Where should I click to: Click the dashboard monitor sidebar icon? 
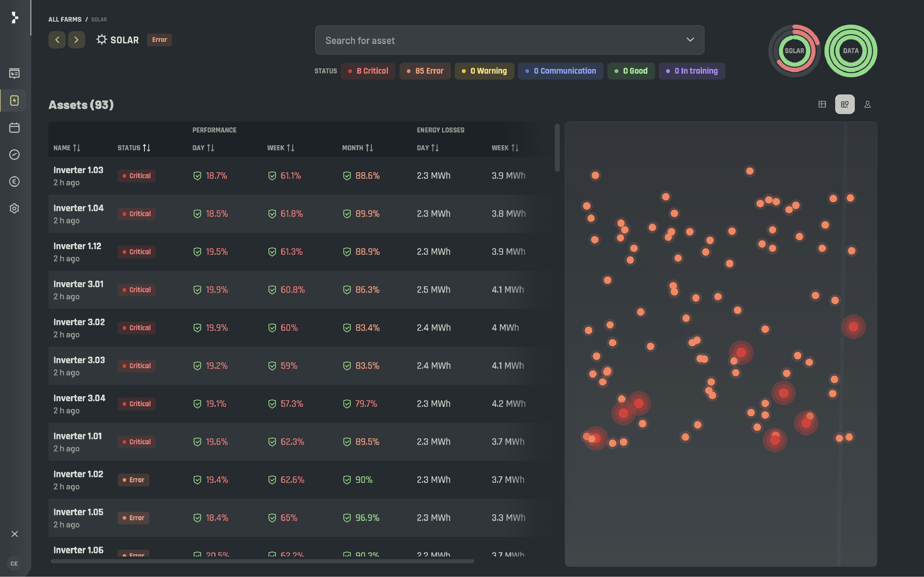[14, 73]
